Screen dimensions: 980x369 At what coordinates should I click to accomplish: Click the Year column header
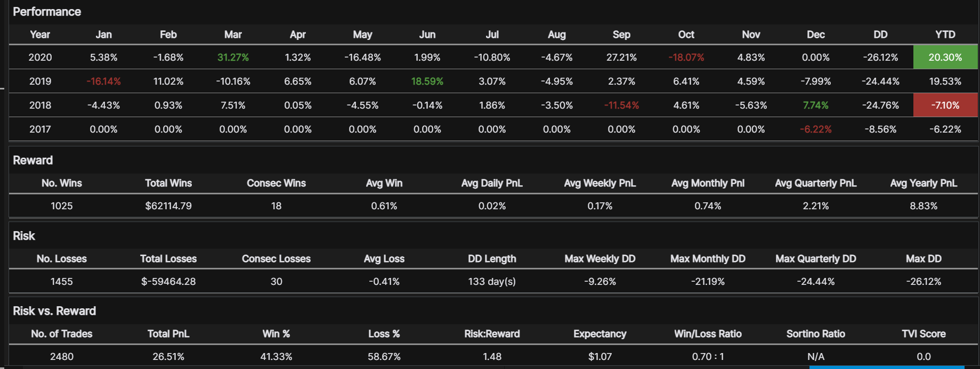[x=40, y=35]
